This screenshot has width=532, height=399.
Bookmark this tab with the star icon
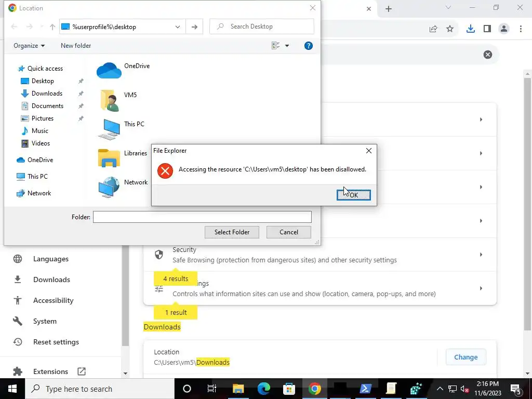point(450,29)
